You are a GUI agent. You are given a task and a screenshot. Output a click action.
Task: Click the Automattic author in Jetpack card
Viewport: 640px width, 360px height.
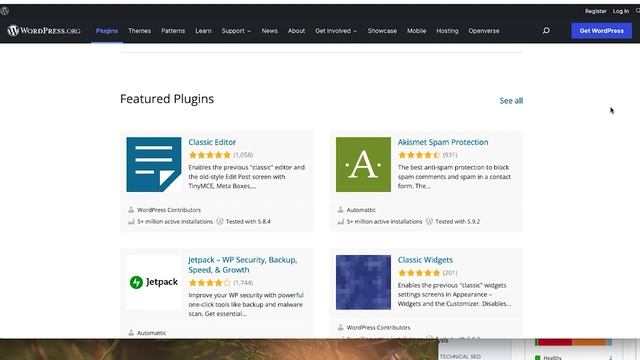[x=151, y=333]
